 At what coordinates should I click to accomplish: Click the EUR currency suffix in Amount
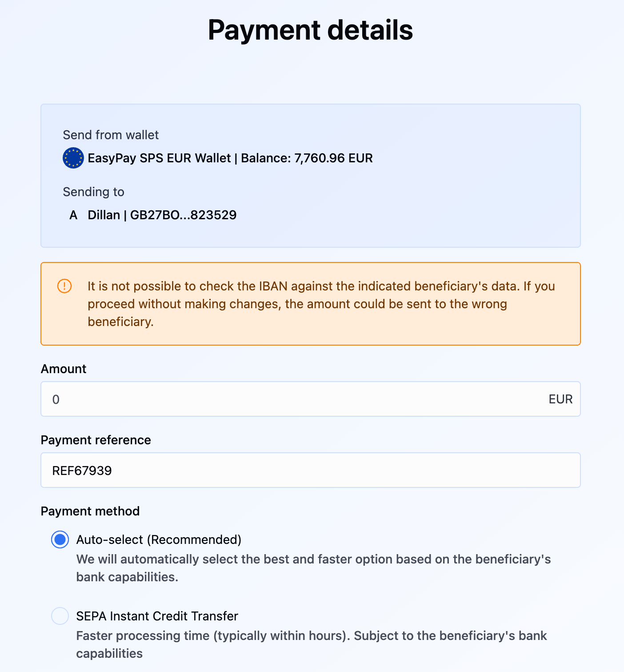pyautogui.click(x=560, y=399)
